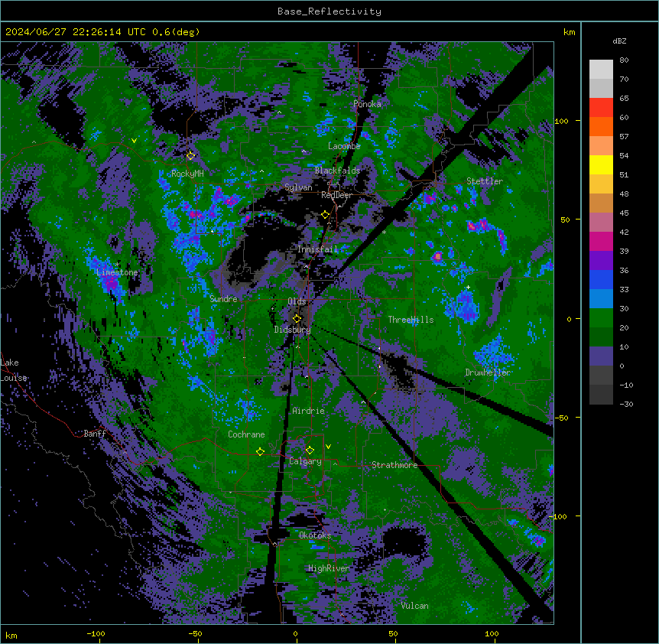The image size is (659, 644).
Task: Click the -30 dBZ legend value
Action: [626, 404]
